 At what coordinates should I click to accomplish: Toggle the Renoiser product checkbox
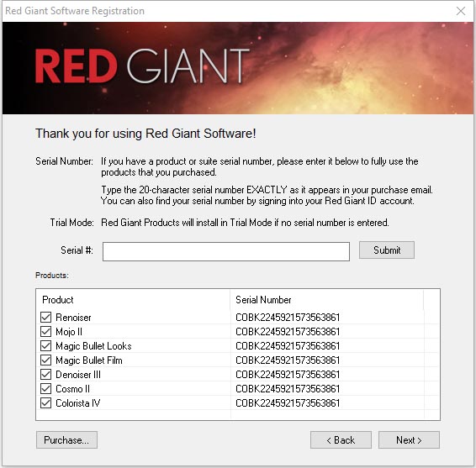click(45, 318)
